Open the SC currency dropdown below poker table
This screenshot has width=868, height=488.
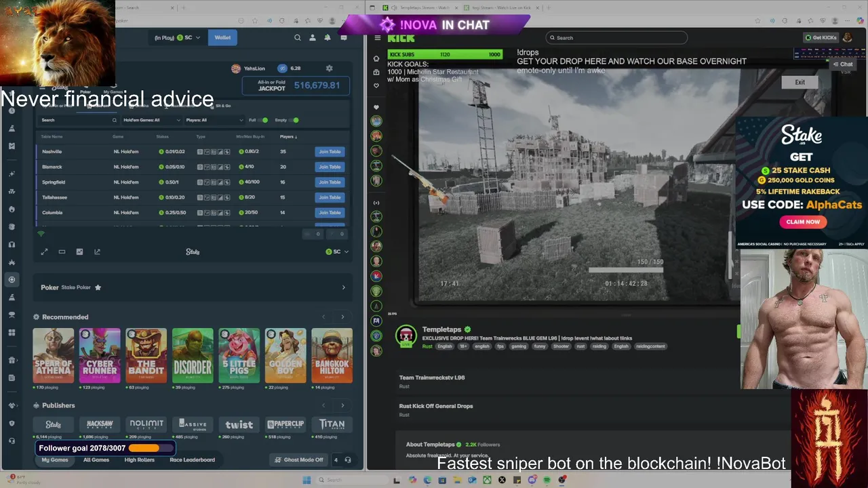(x=337, y=251)
